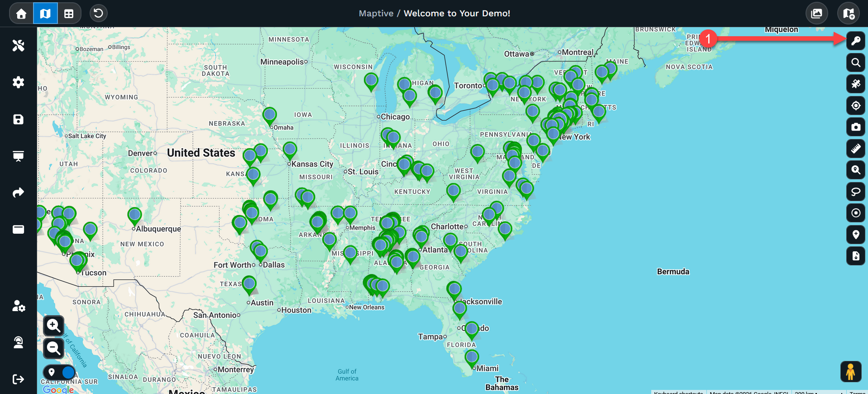Click the marker near Orlando
The width and height of the screenshot is (868, 394).
pyautogui.click(x=472, y=330)
